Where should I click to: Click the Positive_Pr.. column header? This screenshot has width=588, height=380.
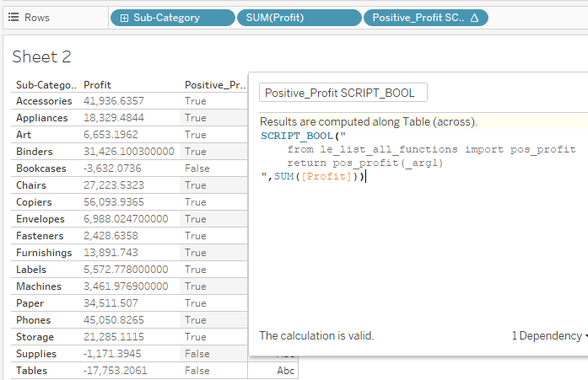[x=215, y=85]
